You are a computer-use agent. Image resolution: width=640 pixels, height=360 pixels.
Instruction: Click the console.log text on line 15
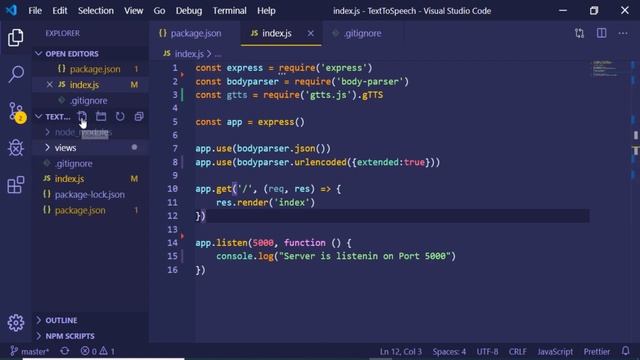click(245, 256)
